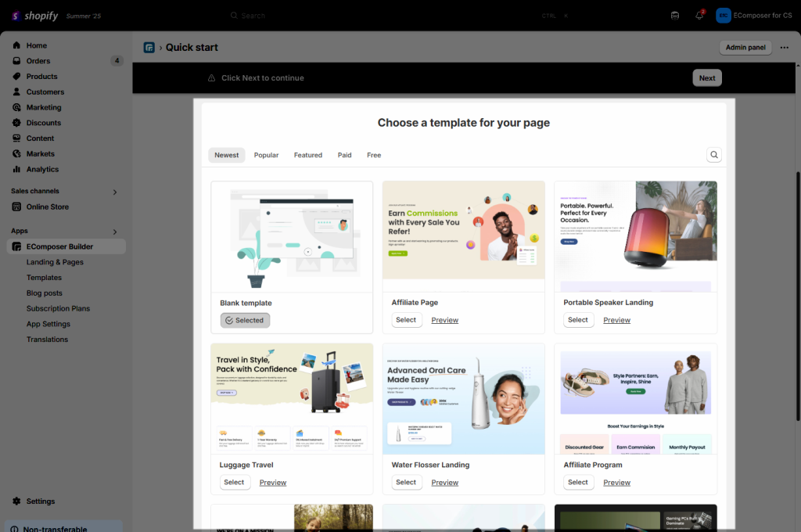The image size is (801, 532).
Task: Click the Shopify logo
Action: point(34,16)
